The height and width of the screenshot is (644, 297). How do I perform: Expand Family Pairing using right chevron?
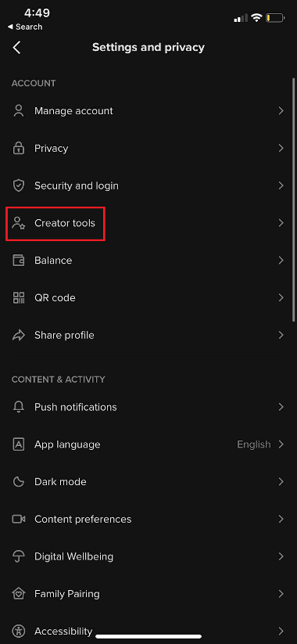[281, 594]
